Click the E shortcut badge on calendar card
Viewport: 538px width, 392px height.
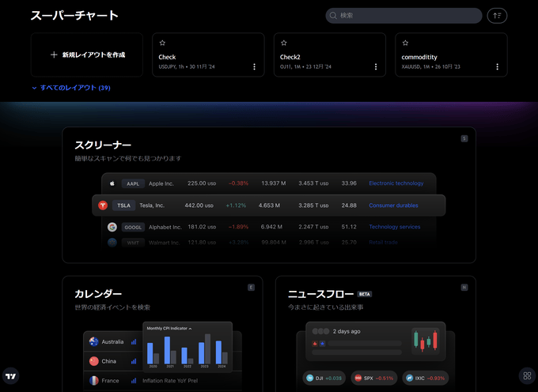click(251, 288)
